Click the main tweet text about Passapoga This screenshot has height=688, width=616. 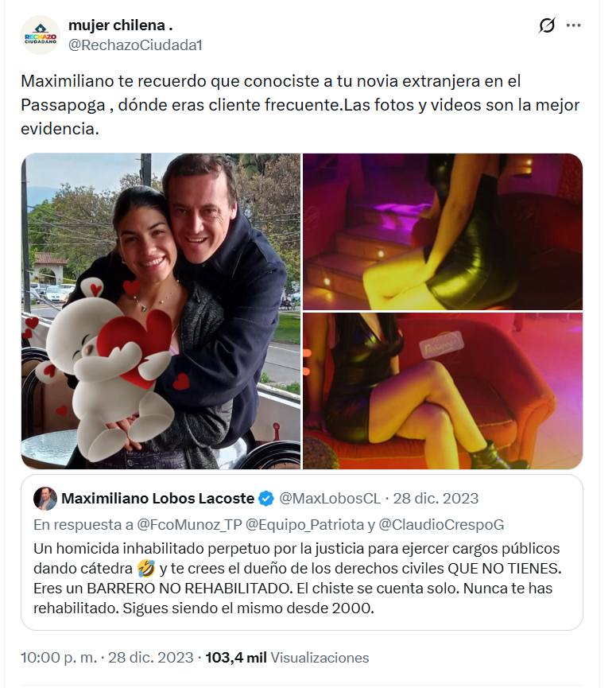point(300,105)
